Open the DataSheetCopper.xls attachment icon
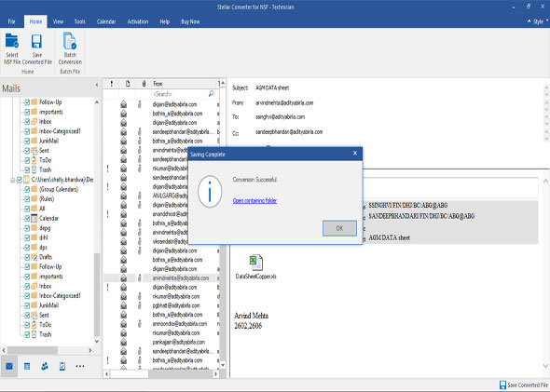550x392 pixels. (256, 263)
